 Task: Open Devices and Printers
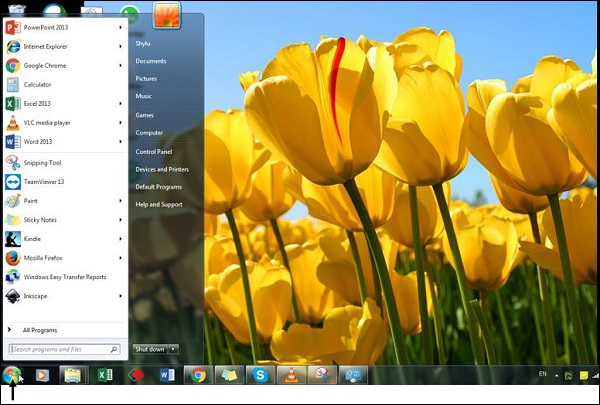pyautogui.click(x=162, y=170)
